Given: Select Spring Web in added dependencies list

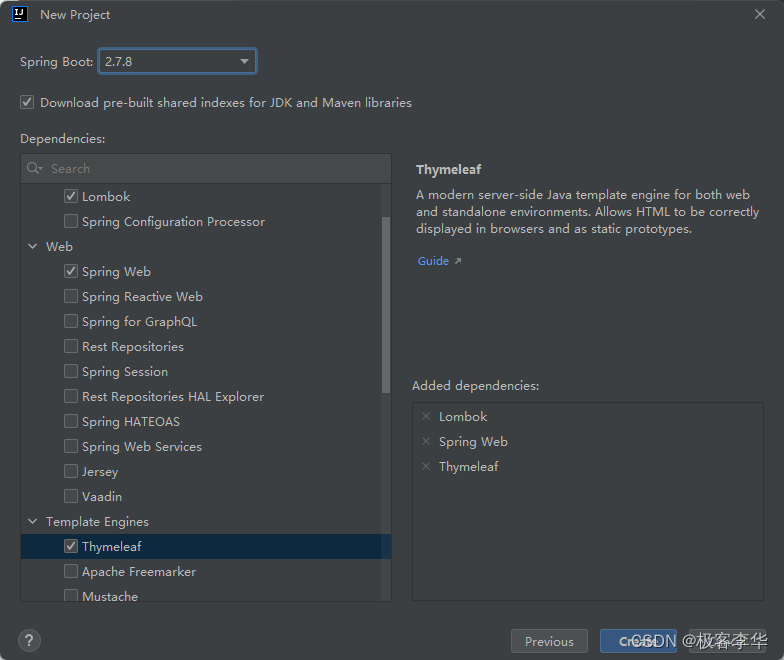Looking at the screenshot, I should pyautogui.click(x=473, y=442).
